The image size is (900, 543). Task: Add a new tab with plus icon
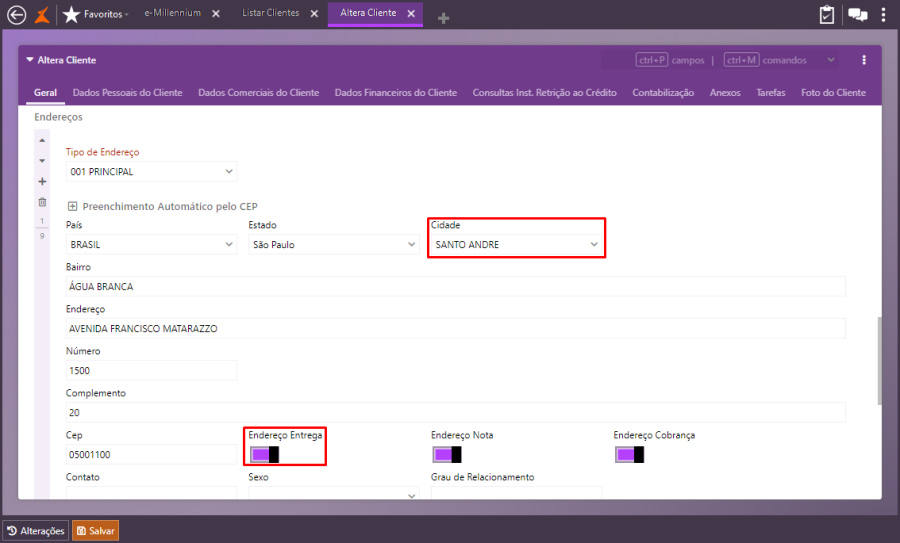443,18
